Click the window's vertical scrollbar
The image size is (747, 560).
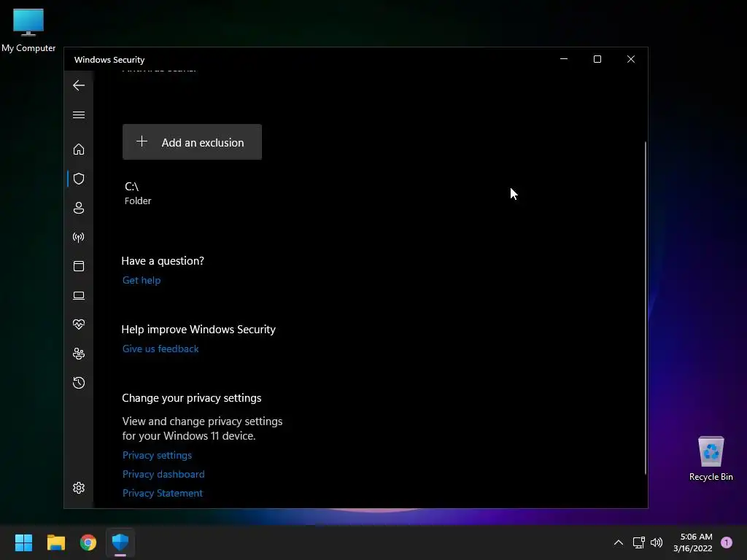[646, 308]
